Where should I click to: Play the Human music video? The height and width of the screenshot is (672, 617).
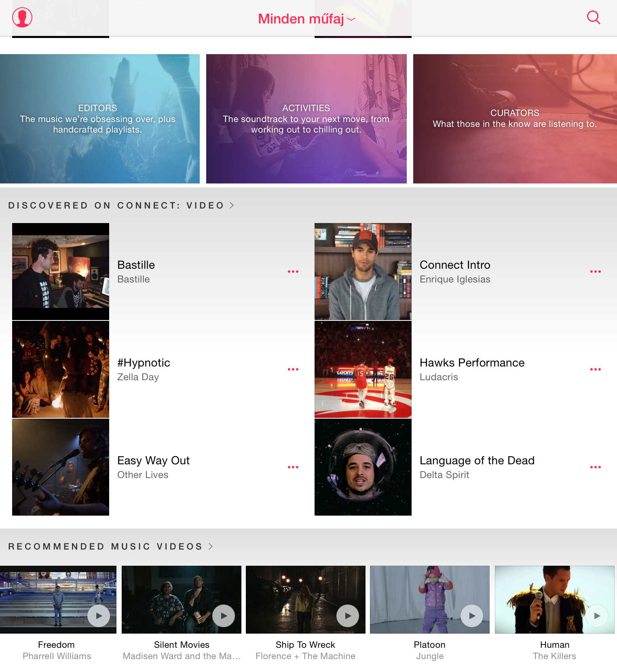point(597,616)
